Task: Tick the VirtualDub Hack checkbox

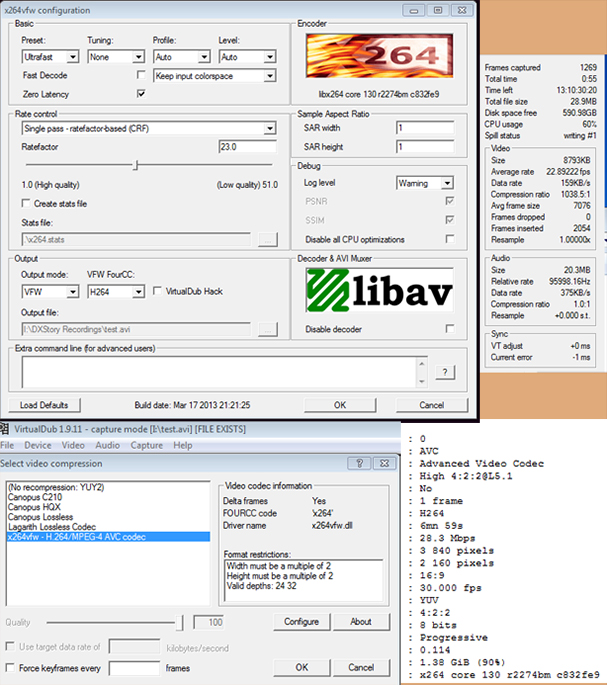Action: coord(157,291)
